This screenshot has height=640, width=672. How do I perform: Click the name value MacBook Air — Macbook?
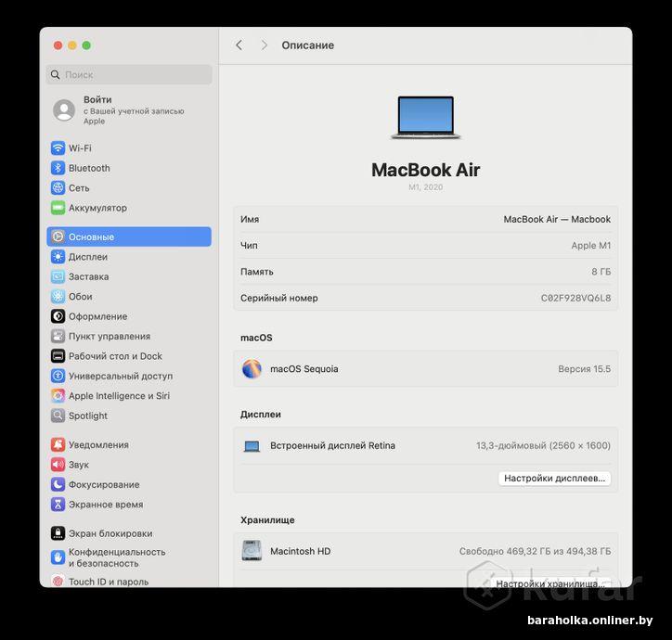click(x=557, y=219)
